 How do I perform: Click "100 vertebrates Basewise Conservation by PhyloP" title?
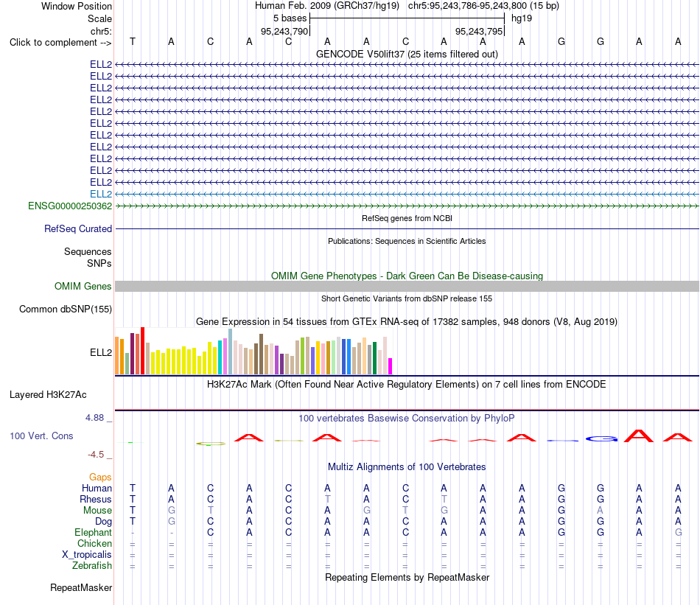pos(407,419)
